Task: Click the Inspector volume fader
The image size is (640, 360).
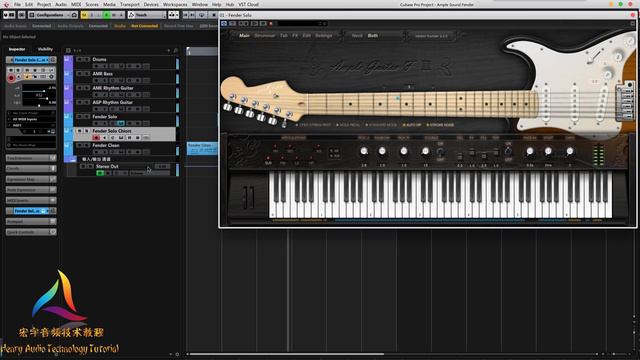Action: (x=39, y=91)
